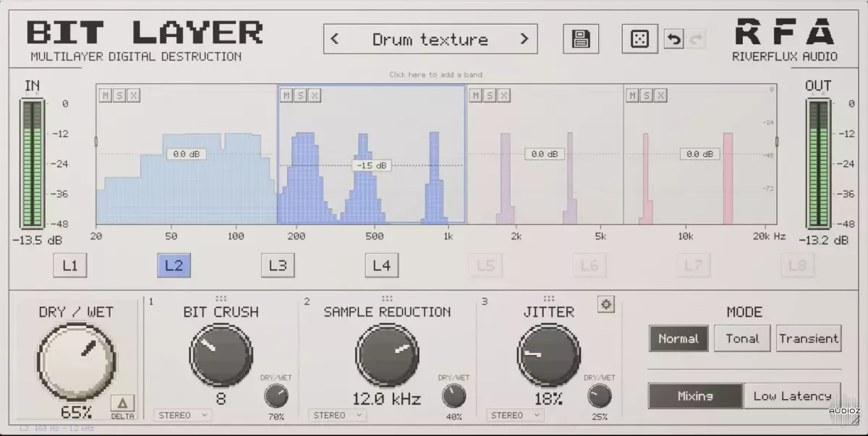Open the Jitter gear settings icon
Viewport: 868px width, 436px height.
(x=606, y=304)
